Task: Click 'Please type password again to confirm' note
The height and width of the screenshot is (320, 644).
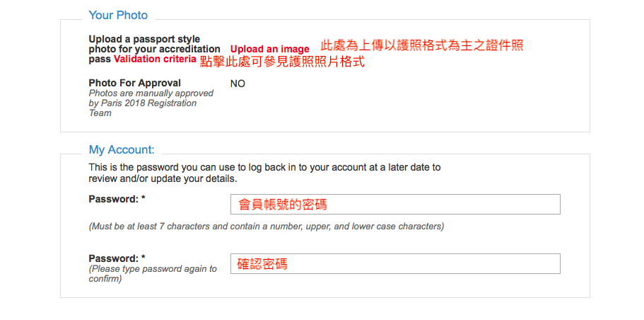Action: tap(153, 274)
